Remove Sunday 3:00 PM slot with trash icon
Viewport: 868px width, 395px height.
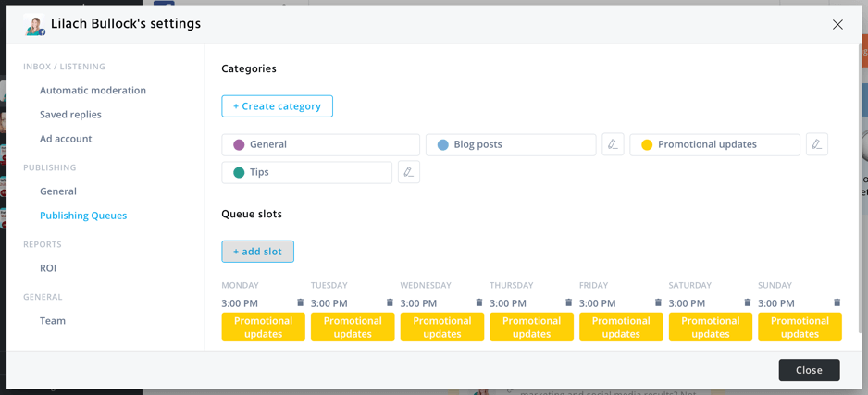837,302
